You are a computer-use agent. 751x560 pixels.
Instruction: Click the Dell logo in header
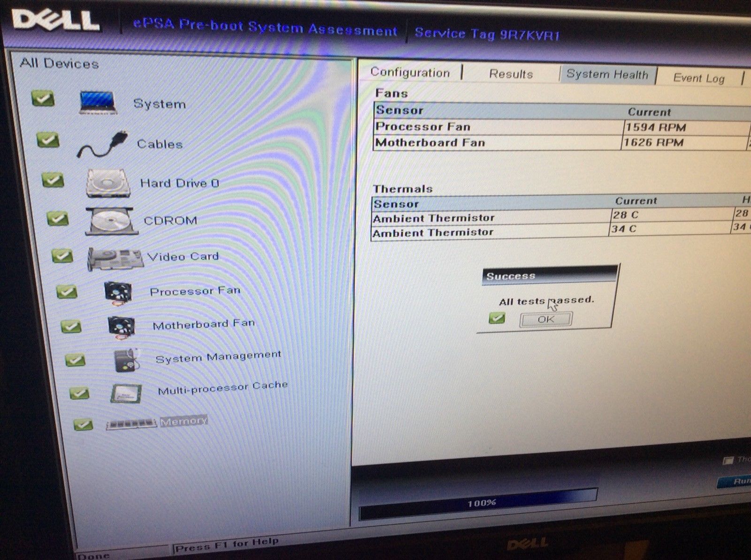point(55,19)
